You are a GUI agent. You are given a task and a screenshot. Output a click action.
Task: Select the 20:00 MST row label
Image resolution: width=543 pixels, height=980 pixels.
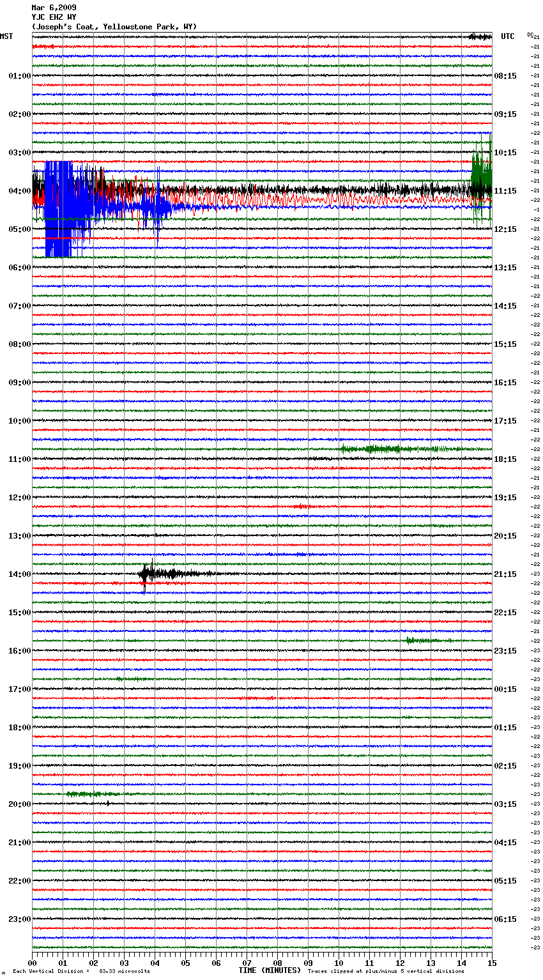(20, 804)
